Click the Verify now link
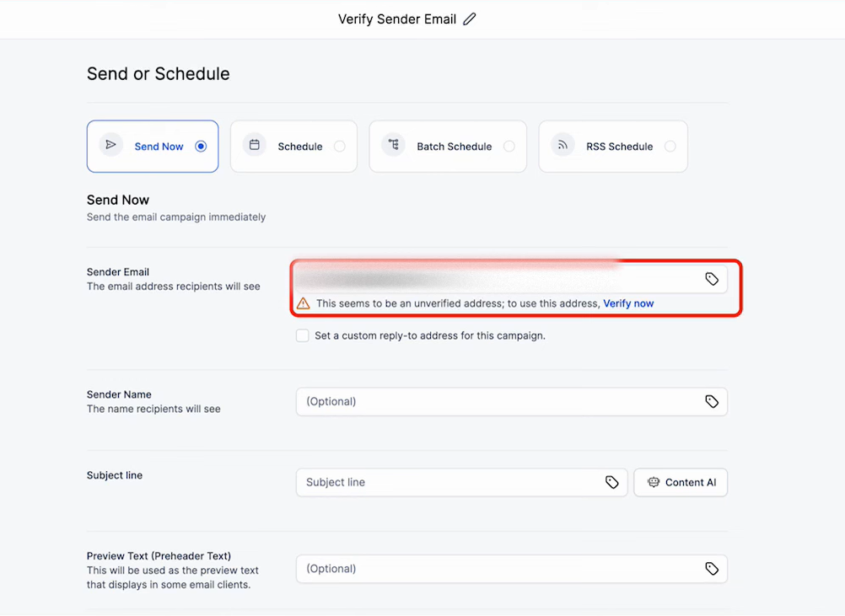The width and height of the screenshot is (845, 616). 628,303
